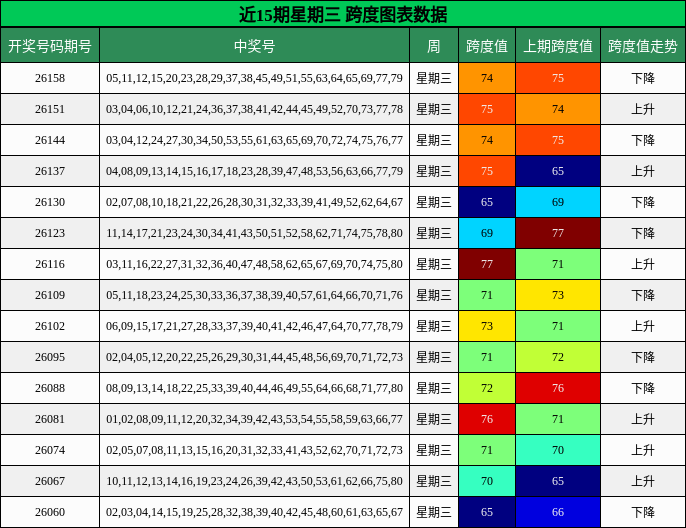Click winning numbers starting 02,03,04,14
Viewport: 686px width, 528px height.
(x=254, y=512)
